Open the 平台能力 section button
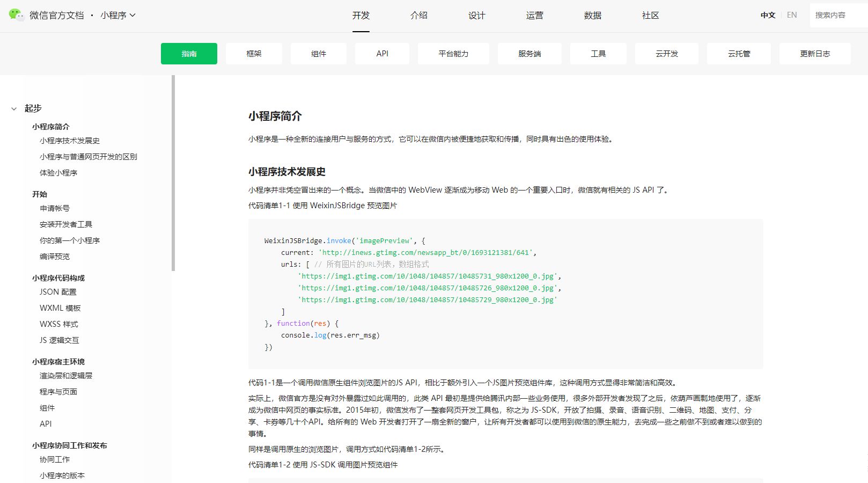This screenshot has height=483, width=868. (453, 54)
